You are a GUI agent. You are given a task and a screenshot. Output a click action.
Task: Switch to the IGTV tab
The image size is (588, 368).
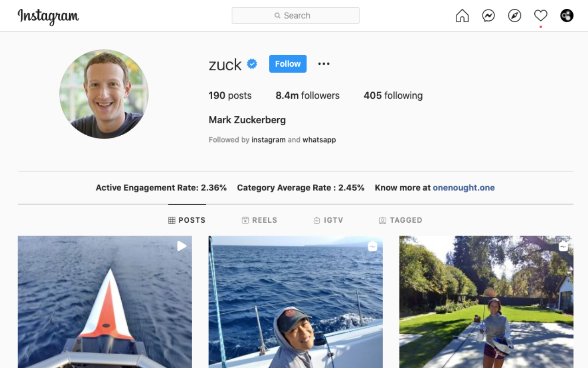tap(328, 220)
